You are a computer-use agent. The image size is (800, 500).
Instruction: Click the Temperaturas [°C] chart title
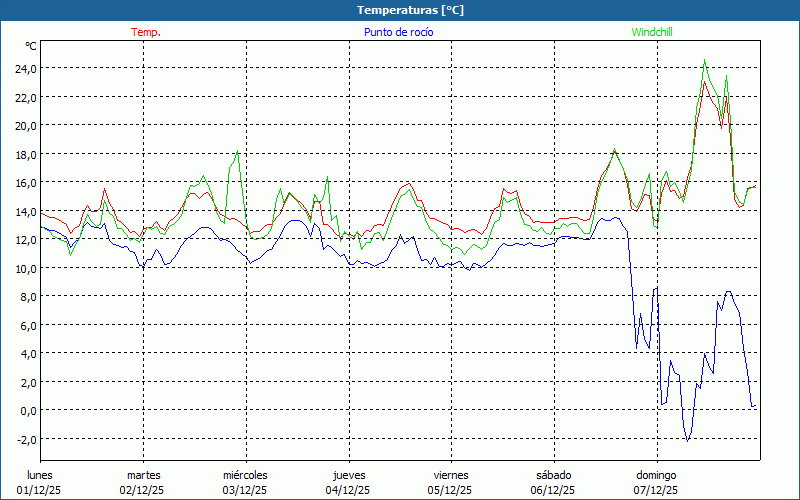(410, 10)
